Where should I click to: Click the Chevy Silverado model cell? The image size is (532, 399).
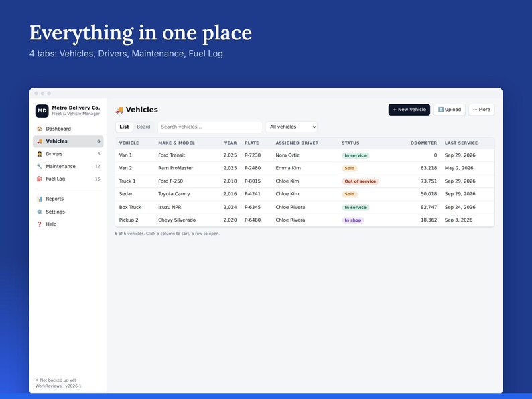177,220
